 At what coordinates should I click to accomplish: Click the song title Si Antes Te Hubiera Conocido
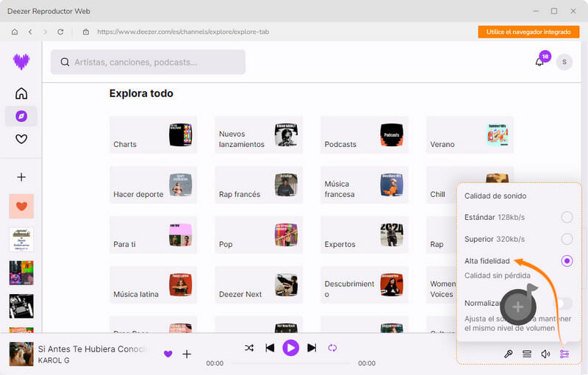(92, 349)
